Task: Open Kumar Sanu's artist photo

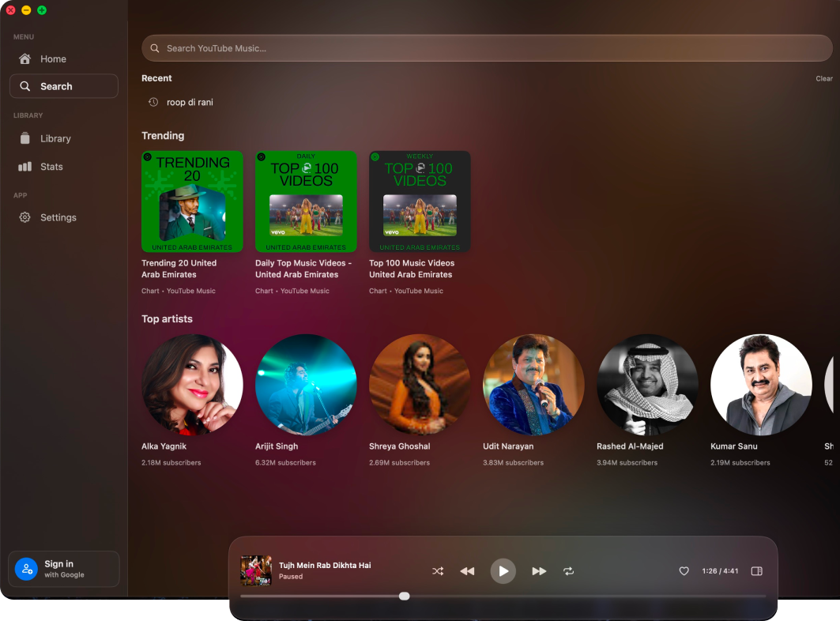Action: click(x=761, y=385)
